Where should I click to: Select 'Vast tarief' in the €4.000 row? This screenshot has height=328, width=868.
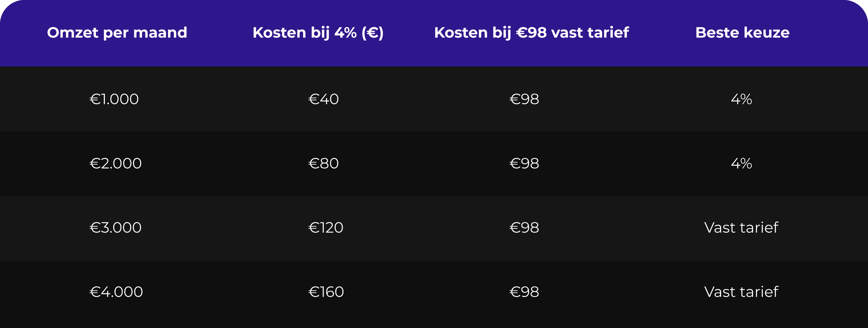[x=741, y=292]
